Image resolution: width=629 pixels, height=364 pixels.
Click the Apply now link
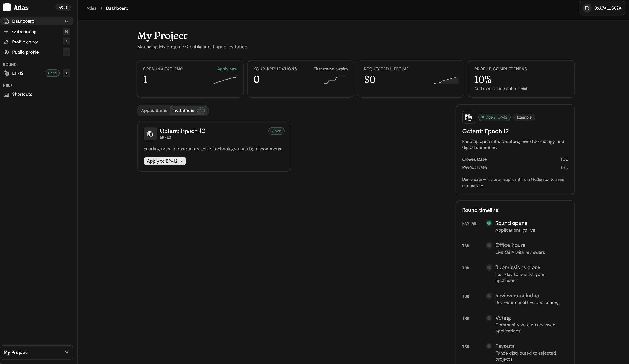click(x=227, y=69)
